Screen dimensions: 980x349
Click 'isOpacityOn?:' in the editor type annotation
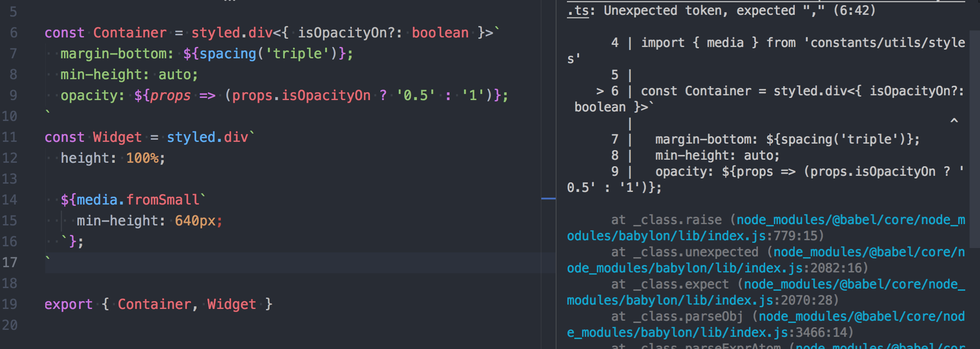pos(350,33)
